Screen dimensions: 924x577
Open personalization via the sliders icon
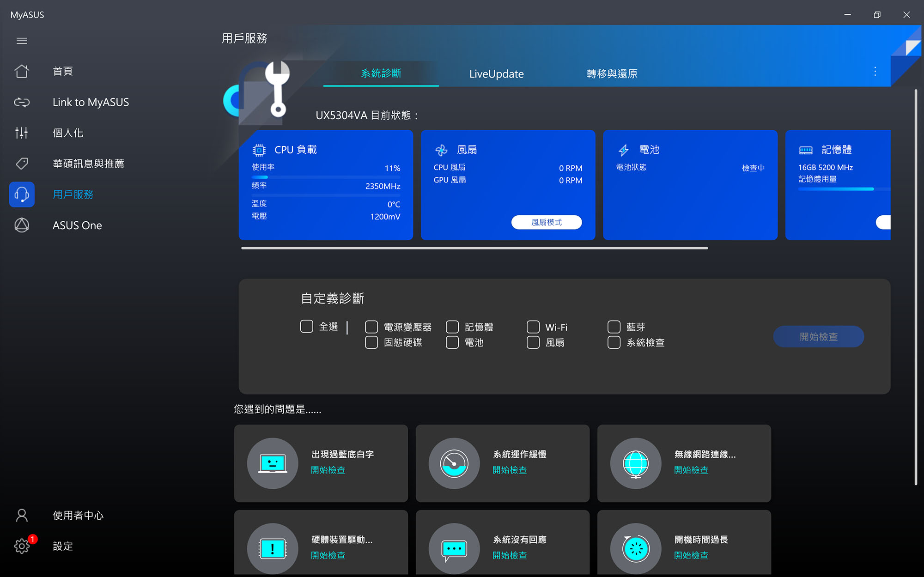[22, 133]
